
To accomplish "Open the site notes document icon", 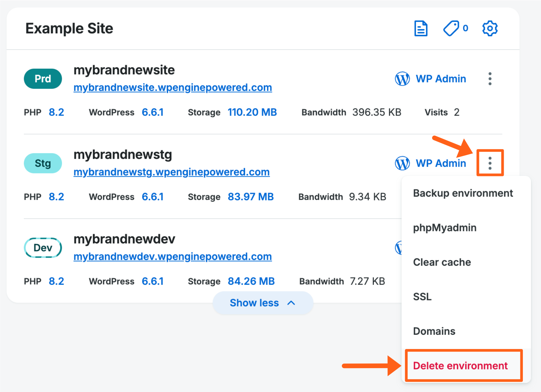I will (421, 28).
